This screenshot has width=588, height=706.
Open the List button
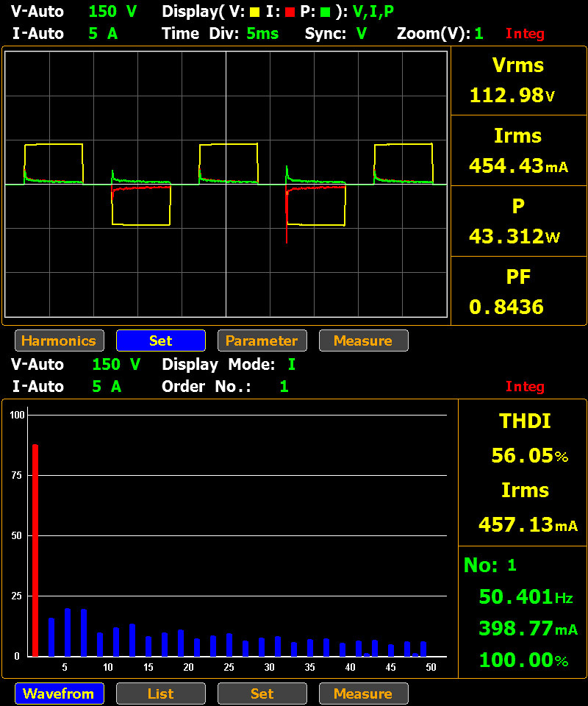click(x=161, y=693)
